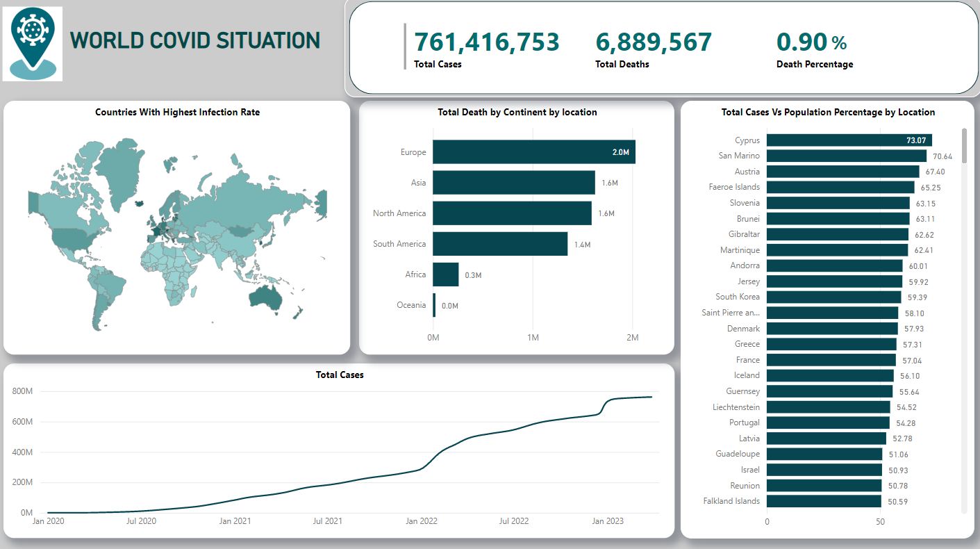Click the Jan 2022 axis label
980x549 pixels.
tap(421, 521)
